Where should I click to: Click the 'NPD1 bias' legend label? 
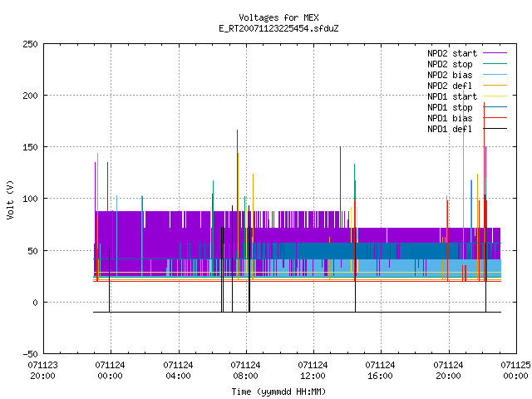[450, 118]
